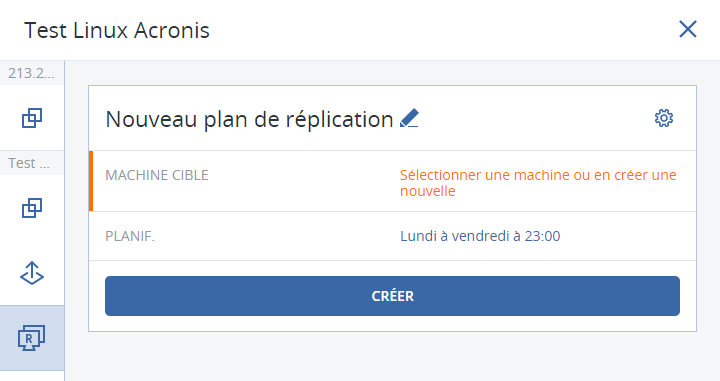Select the replication icon in sidebar
The width and height of the screenshot is (720, 381).
tap(32, 338)
